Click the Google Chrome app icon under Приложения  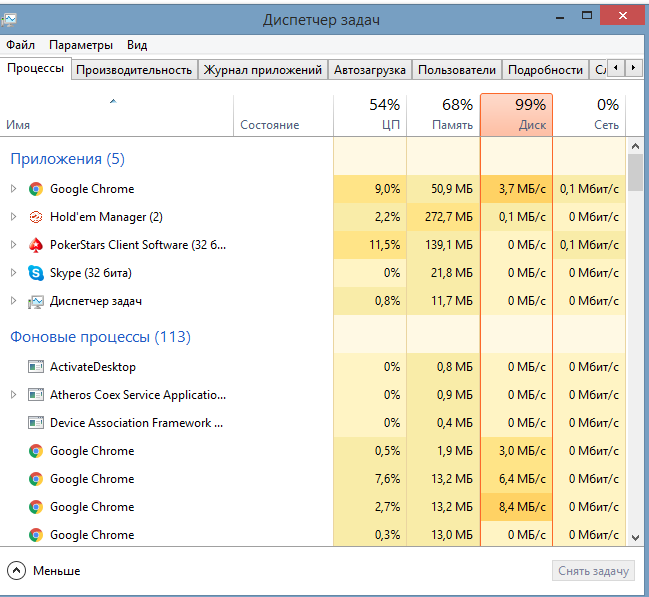click(x=36, y=189)
